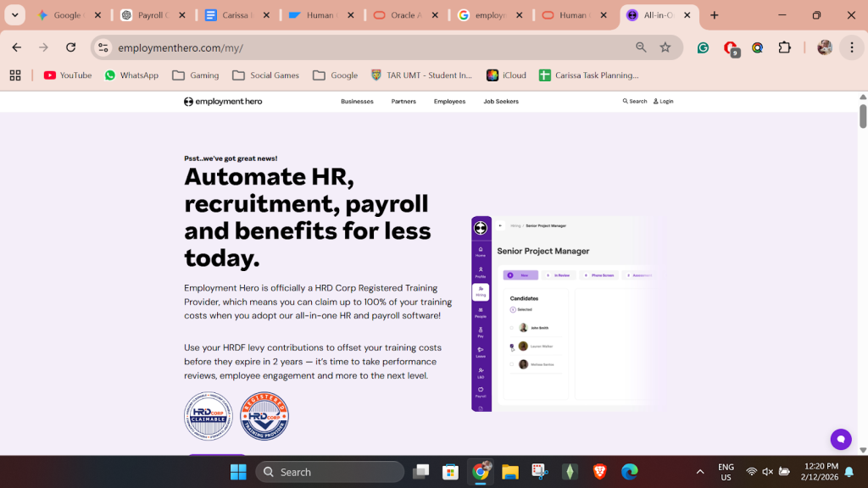
Task: Open the Extensions puzzle-piece menu
Action: 784,47
